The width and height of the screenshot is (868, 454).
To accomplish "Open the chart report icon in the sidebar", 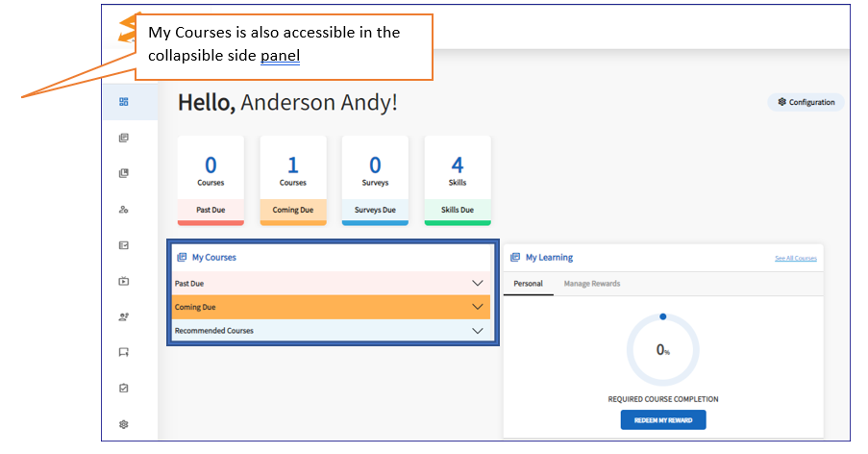I will click(124, 245).
